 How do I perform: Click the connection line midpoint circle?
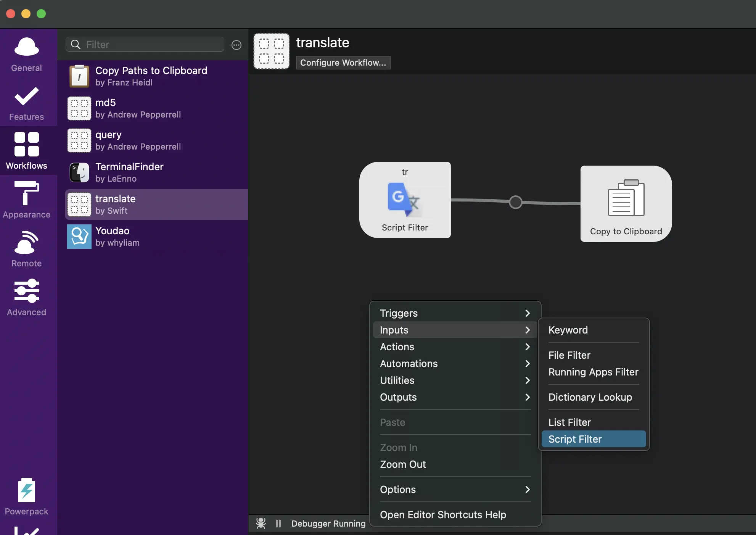coord(515,202)
